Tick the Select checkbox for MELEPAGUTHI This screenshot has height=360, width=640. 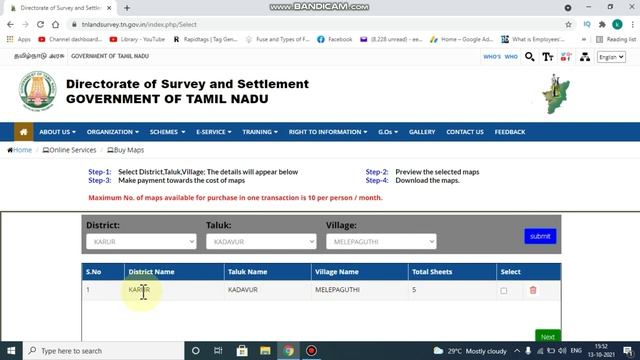(504, 291)
